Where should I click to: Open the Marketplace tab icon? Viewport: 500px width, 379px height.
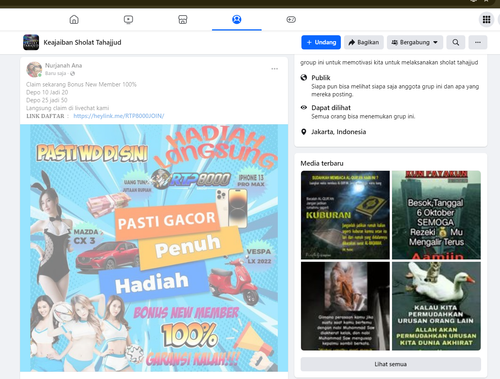183,20
